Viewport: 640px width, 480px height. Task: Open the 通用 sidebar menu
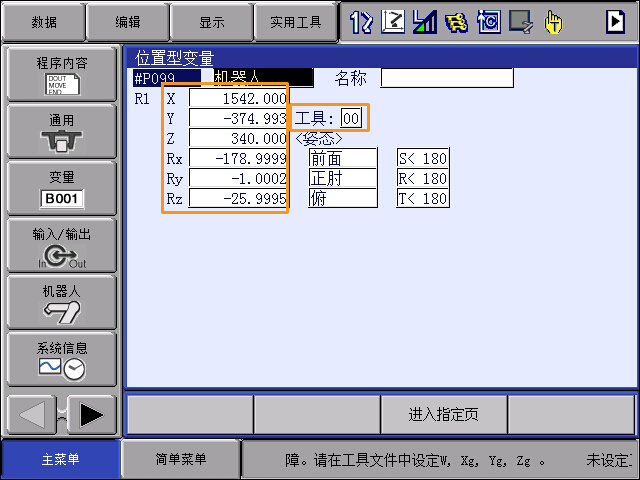62,131
